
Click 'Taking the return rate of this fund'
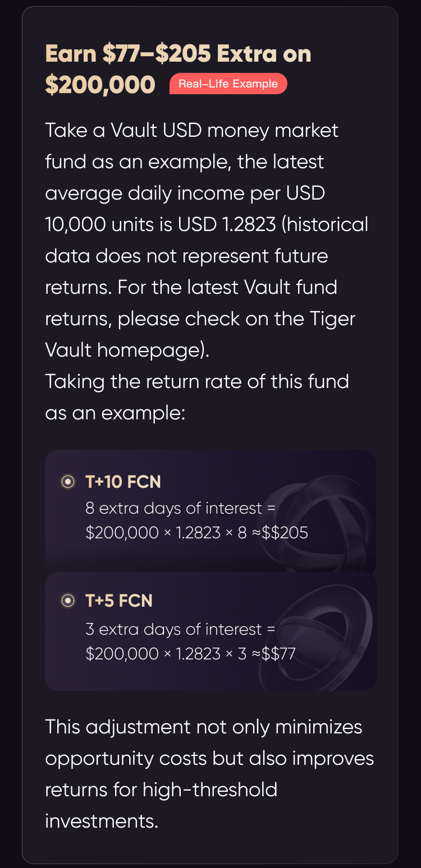[x=197, y=381]
